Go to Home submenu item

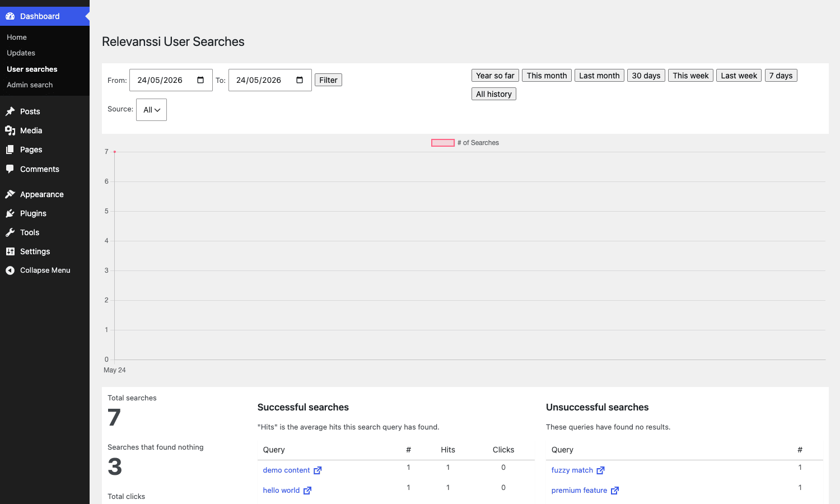tap(17, 37)
